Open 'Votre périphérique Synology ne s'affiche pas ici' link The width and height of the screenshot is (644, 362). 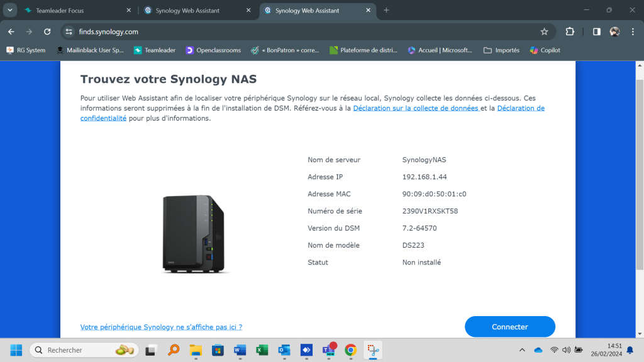pyautogui.click(x=161, y=327)
